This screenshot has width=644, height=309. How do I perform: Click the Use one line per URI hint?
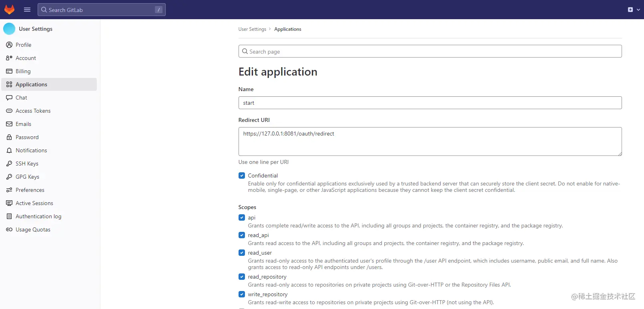pos(263,162)
